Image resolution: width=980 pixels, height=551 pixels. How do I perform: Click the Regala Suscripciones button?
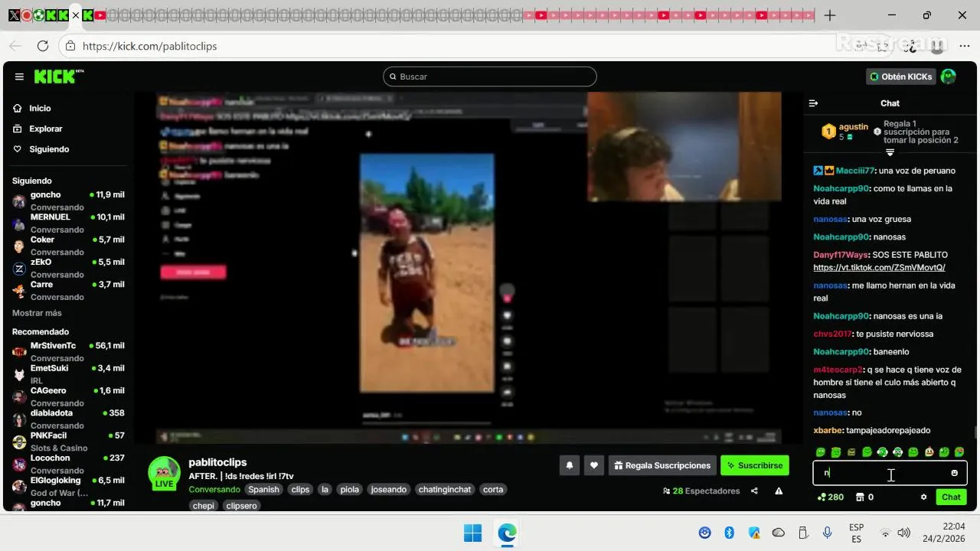click(x=662, y=465)
